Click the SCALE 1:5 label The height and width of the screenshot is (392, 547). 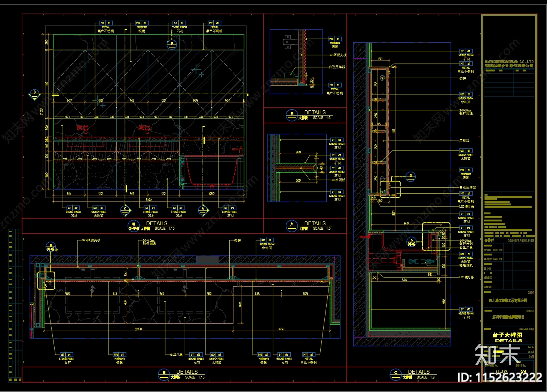pos(322,229)
